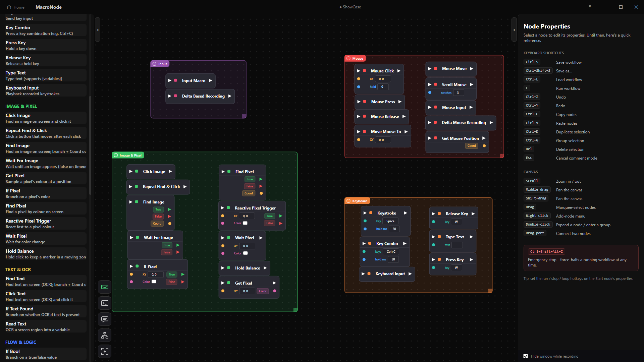Image resolution: width=644 pixels, height=362 pixels.
Task: Click Wait Pixel node's white Color swatch
Action: coord(246,253)
